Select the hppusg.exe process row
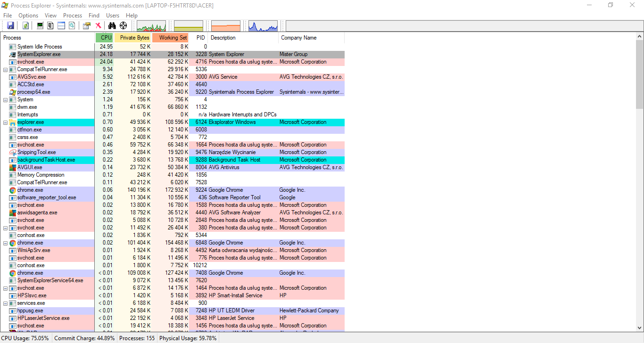Image resolution: width=644 pixels, height=343 pixels. [173, 310]
